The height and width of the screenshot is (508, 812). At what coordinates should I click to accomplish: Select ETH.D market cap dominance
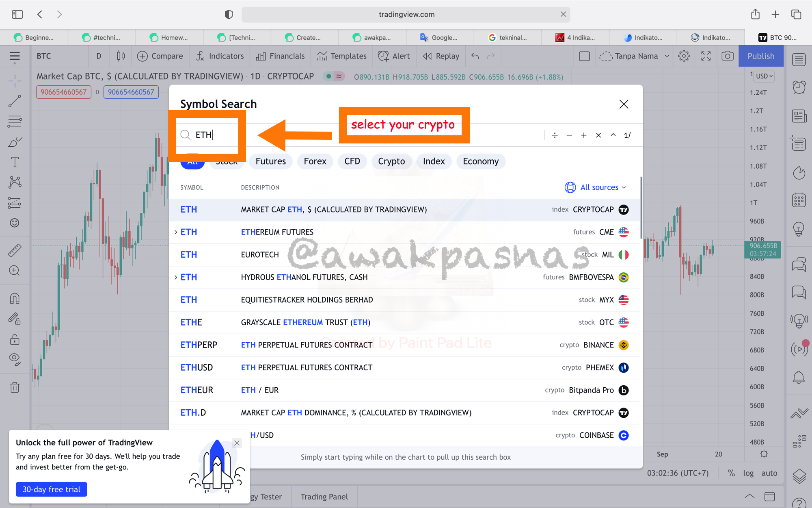tap(404, 413)
